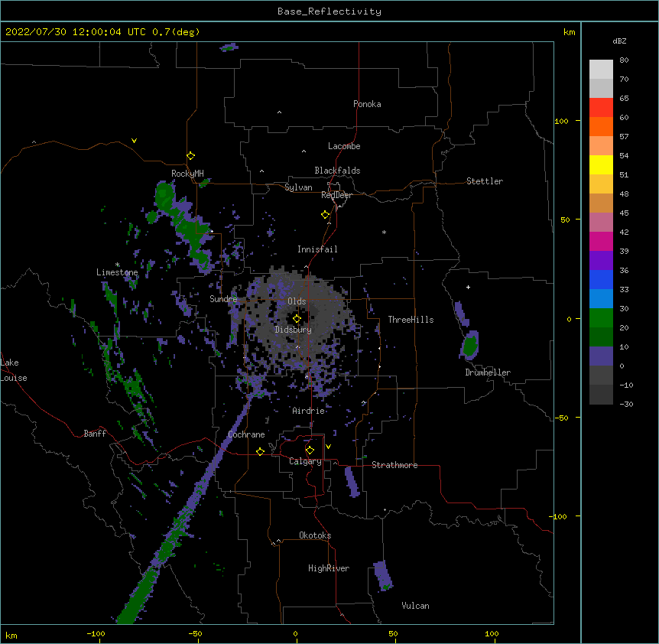Click the Limestone label

click(x=117, y=272)
